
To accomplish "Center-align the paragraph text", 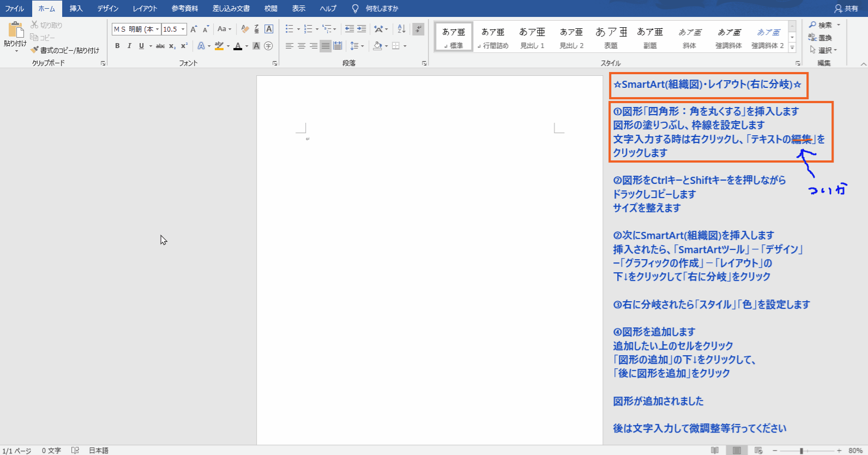I will (x=302, y=46).
